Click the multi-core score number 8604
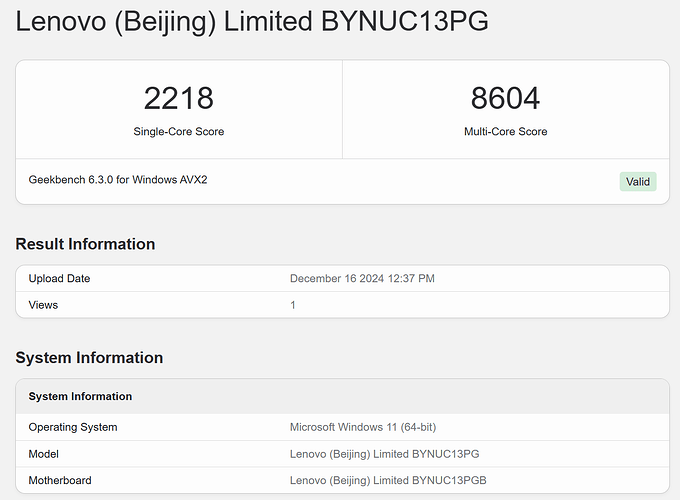680x500 pixels. click(505, 98)
